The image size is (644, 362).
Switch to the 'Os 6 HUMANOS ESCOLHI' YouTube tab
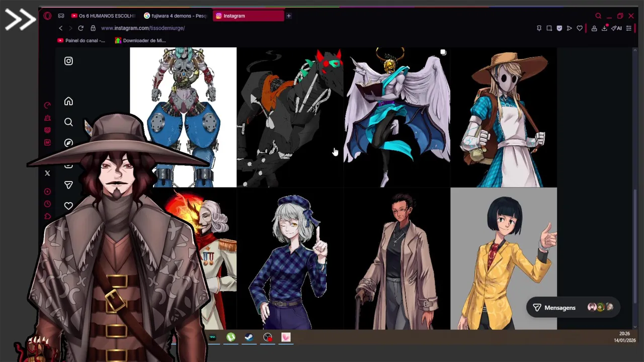pyautogui.click(x=103, y=16)
